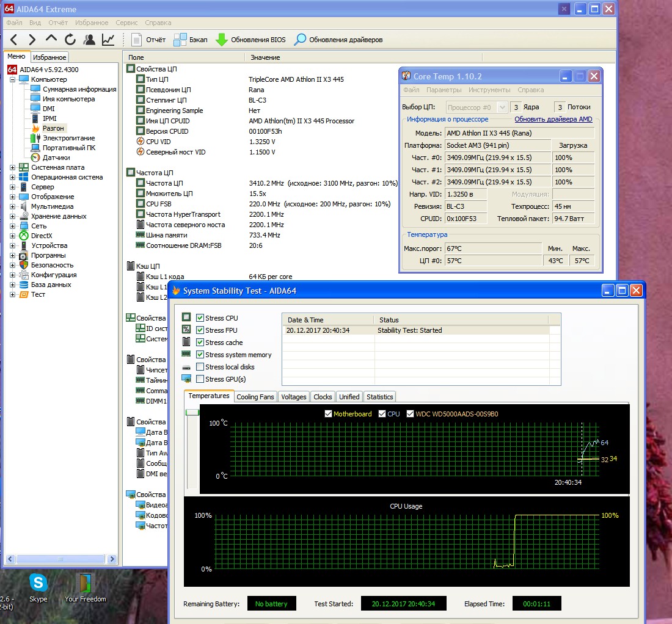The image size is (672, 624).
Task: Enable Stress local disks
Action: (200, 366)
